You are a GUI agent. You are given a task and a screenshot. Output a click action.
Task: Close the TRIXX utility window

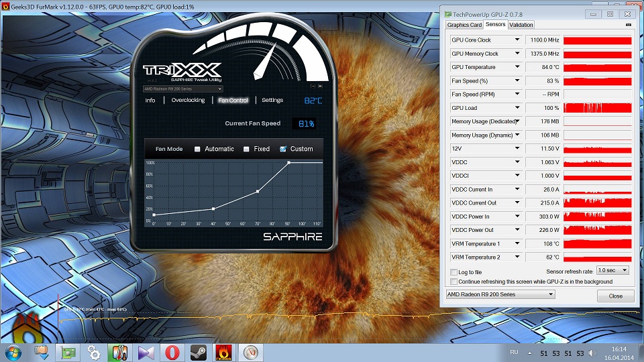coord(321,86)
